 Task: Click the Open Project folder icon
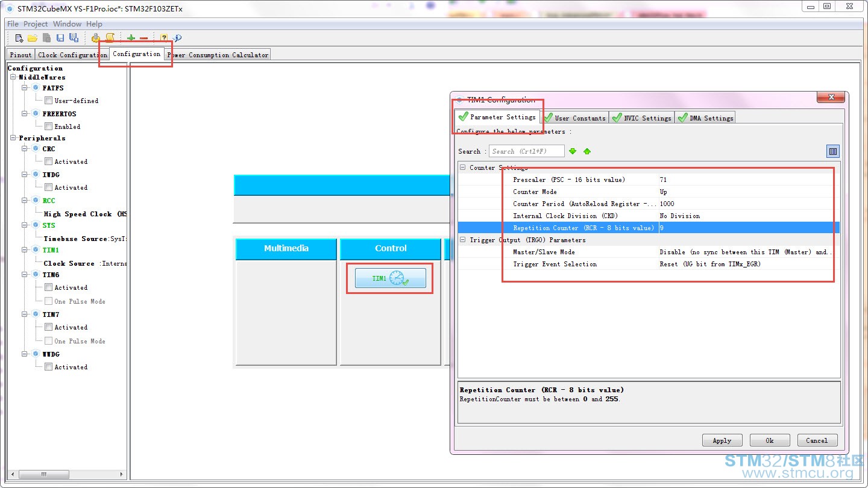coord(33,38)
